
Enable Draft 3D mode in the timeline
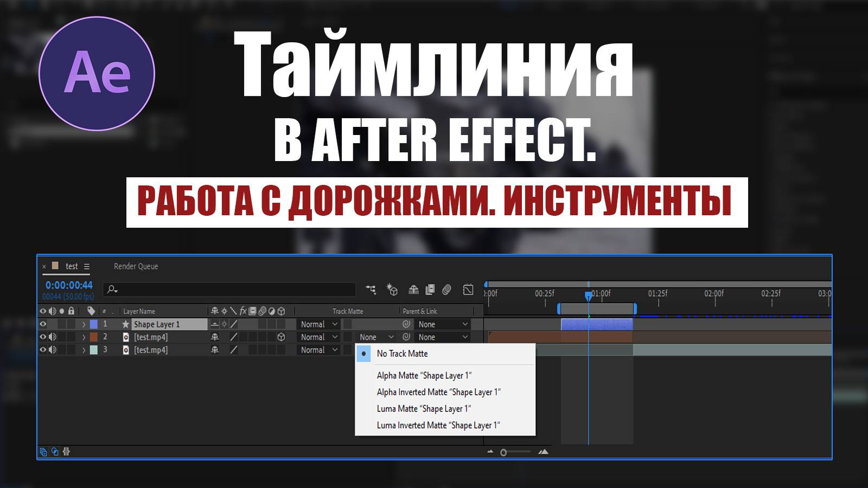tap(392, 290)
